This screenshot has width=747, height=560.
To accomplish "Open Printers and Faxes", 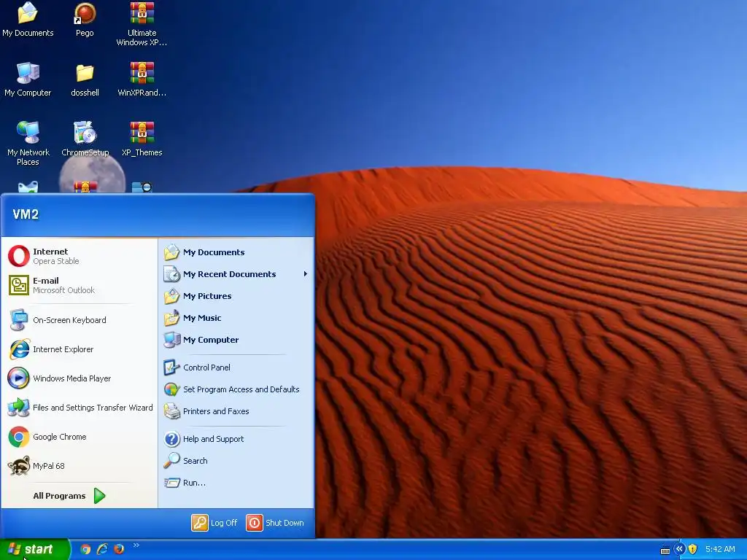I will [236, 411].
